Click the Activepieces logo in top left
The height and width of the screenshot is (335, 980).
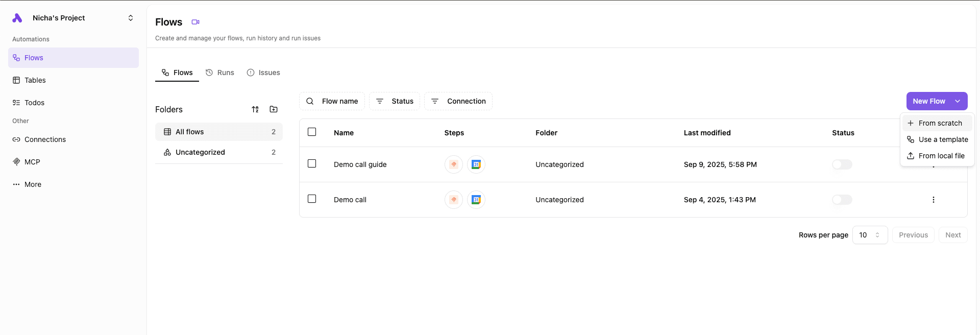17,18
